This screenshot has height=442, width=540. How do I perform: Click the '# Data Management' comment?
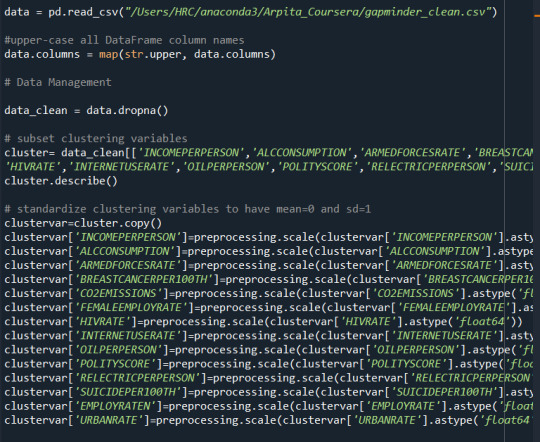(x=58, y=82)
